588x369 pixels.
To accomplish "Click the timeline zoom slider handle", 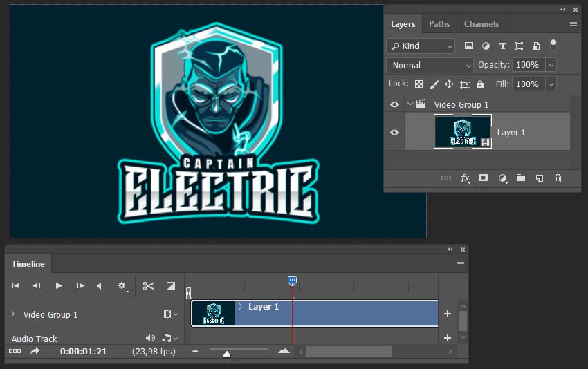I will click(227, 354).
